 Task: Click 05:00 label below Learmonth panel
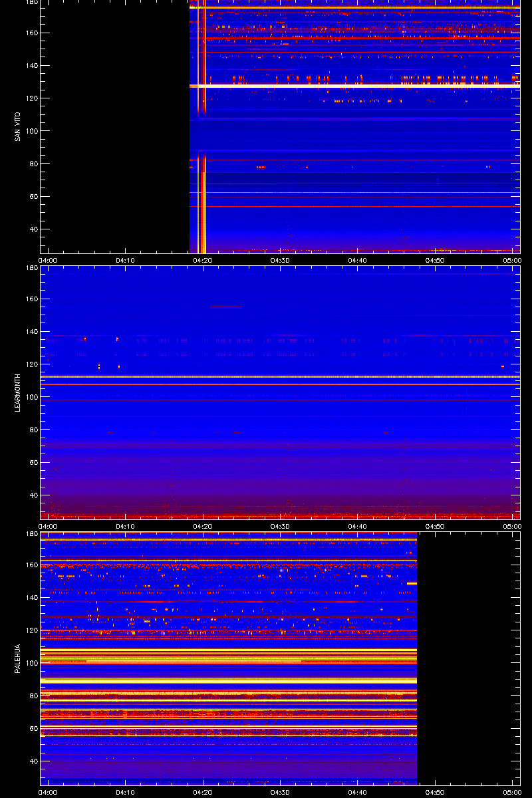pyautogui.click(x=511, y=526)
